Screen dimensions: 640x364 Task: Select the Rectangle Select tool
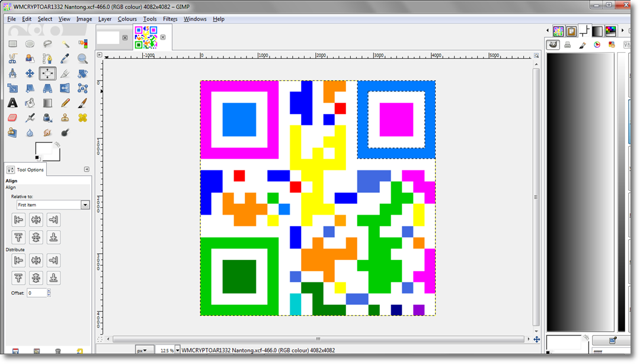12,44
